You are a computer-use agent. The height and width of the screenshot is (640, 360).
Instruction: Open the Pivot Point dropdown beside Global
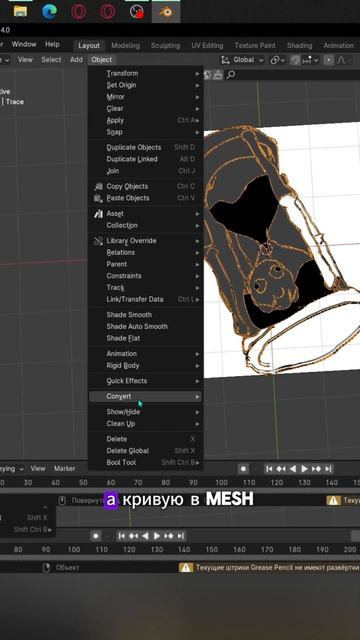pos(279,60)
